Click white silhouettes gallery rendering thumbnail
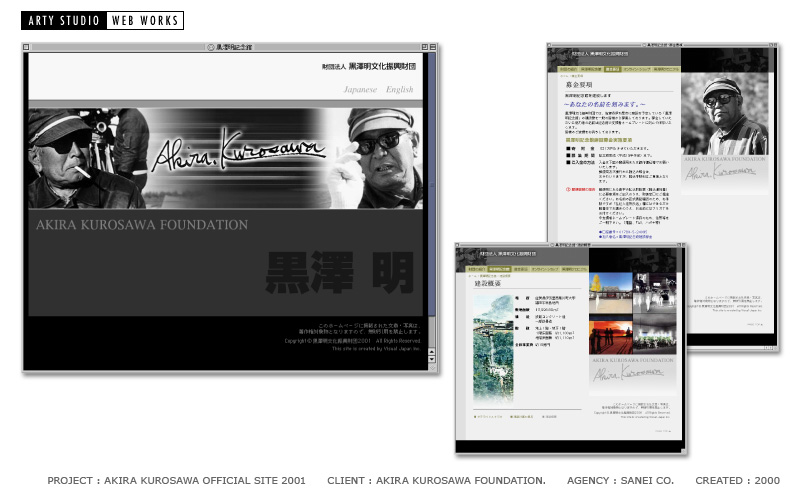Viewport: 800px width, 500px height. pyautogui.click(x=655, y=293)
